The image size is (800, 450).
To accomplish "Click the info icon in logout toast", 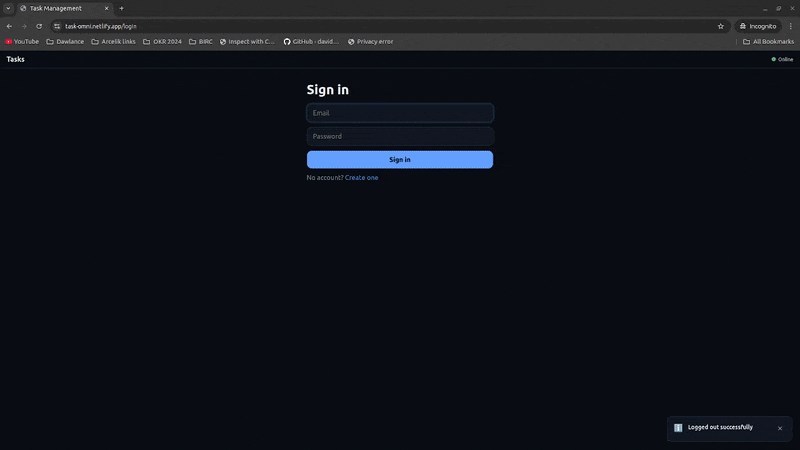I will pyautogui.click(x=678, y=428).
